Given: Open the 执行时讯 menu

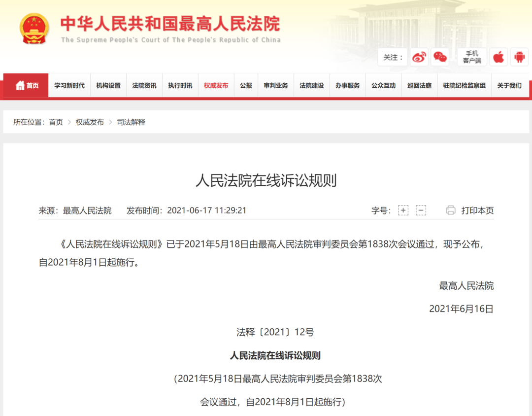Looking at the screenshot, I should click(180, 86).
